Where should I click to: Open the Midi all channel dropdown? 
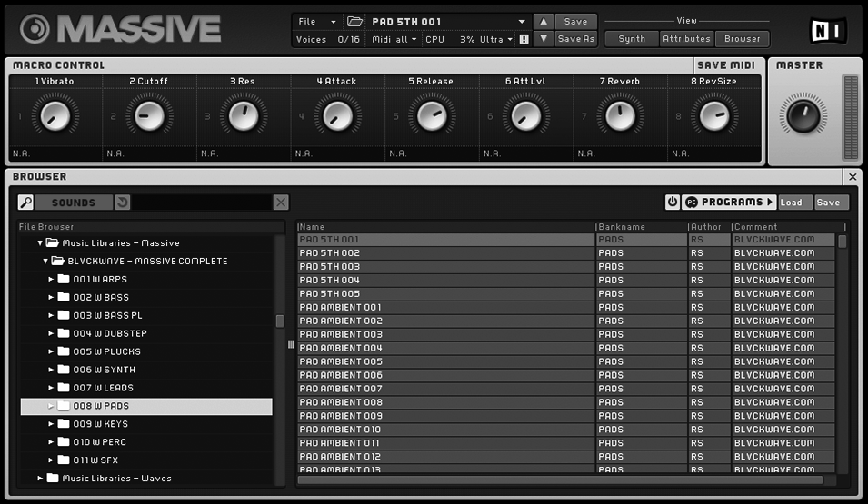394,40
